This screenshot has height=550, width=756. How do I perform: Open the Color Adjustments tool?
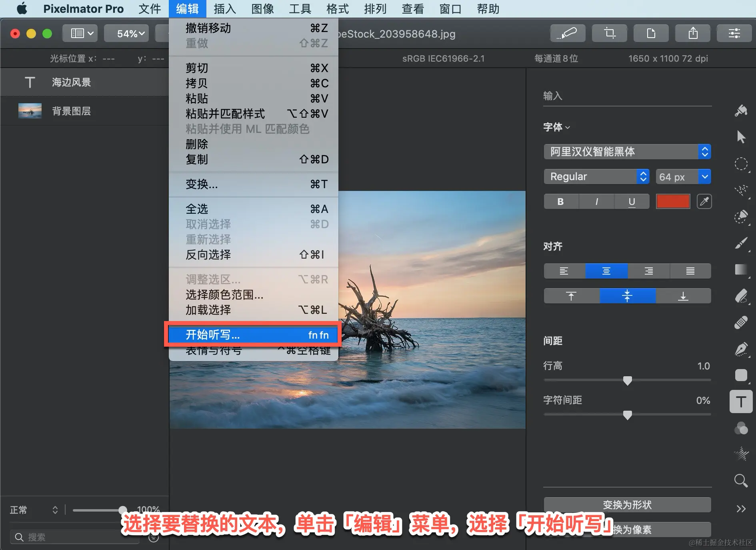click(741, 428)
